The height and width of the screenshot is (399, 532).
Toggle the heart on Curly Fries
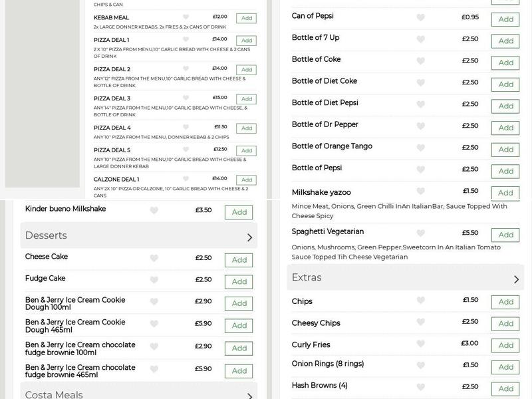tap(421, 344)
